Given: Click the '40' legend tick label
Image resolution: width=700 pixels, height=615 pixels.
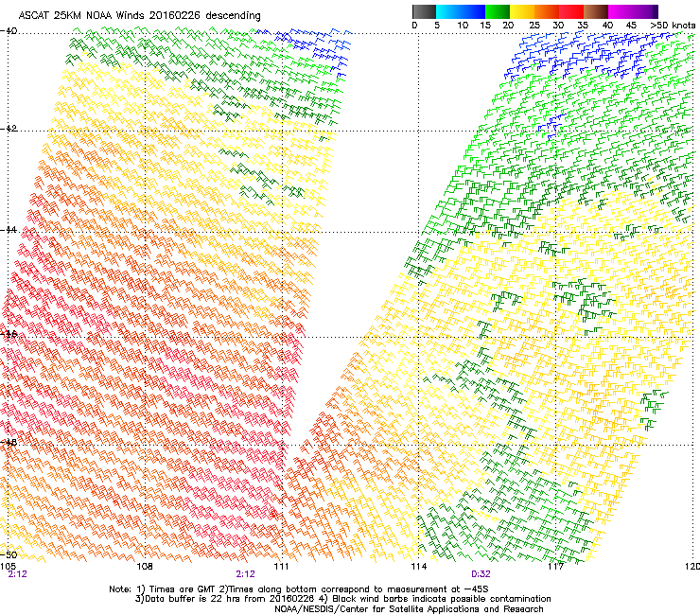Looking at the screenshot, I should (607, 26).
